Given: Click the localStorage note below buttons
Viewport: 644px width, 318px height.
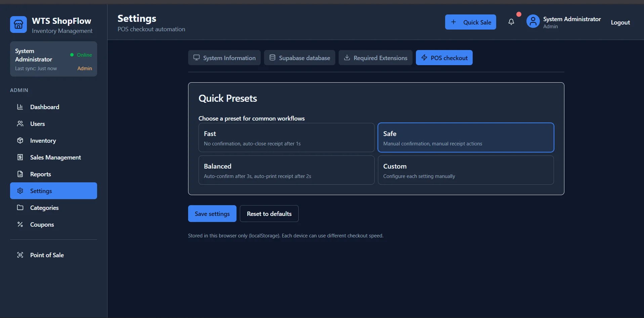Looking at the screenshot, I should 286,236.
